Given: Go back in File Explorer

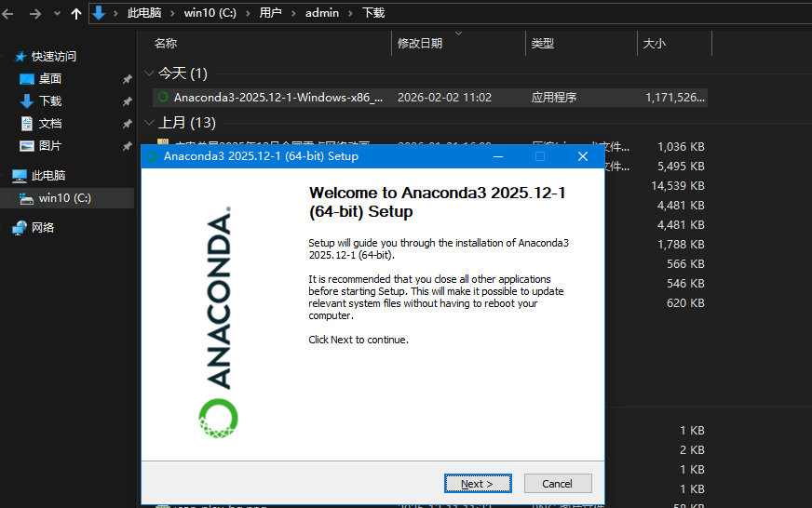Looking at the screenshot, I should (7, 13).
